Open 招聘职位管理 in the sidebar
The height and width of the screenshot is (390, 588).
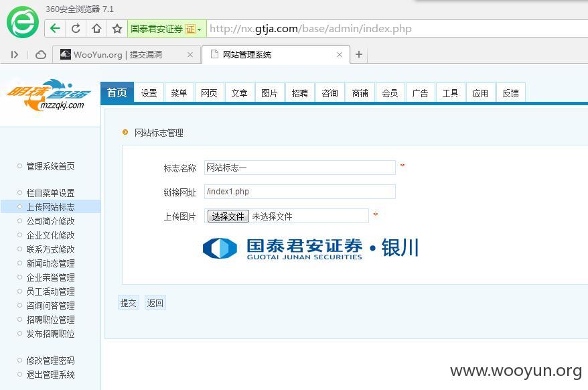pyautogui.click(x=50, y=320)
